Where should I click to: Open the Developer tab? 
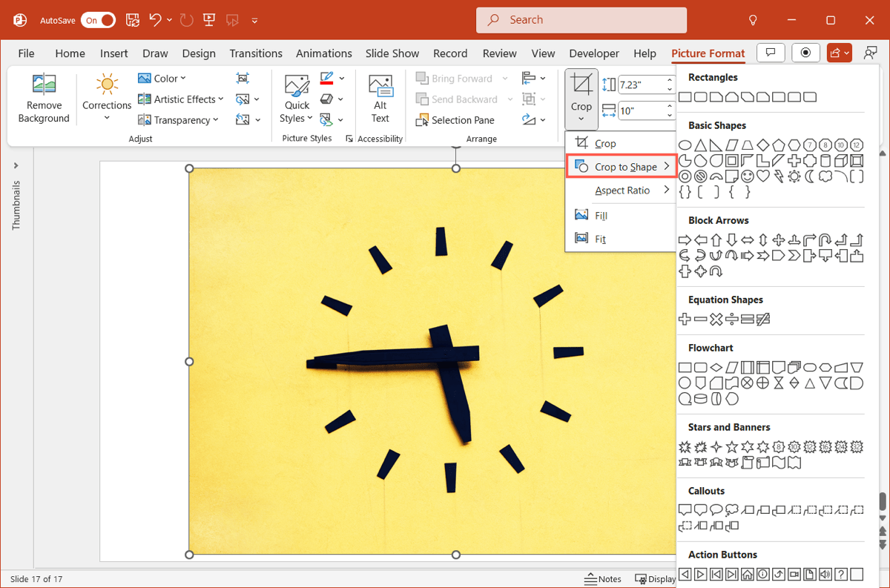(x=594, y=53)
